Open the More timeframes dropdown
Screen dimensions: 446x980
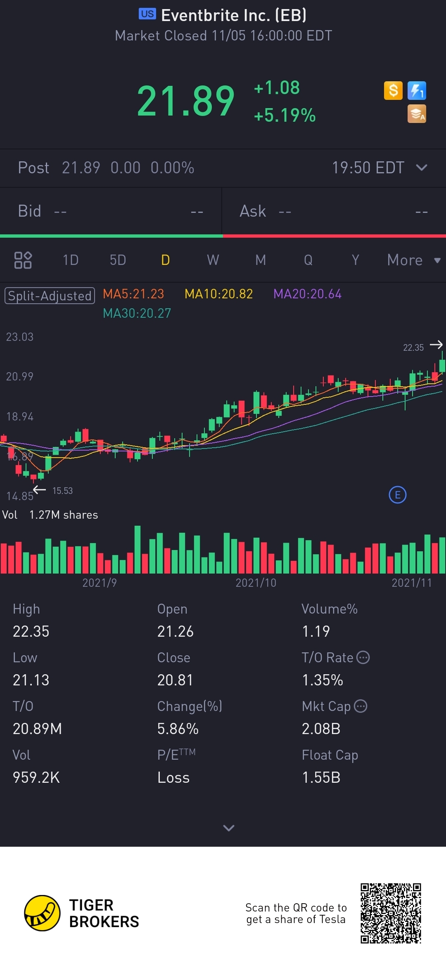click(414, 260)
